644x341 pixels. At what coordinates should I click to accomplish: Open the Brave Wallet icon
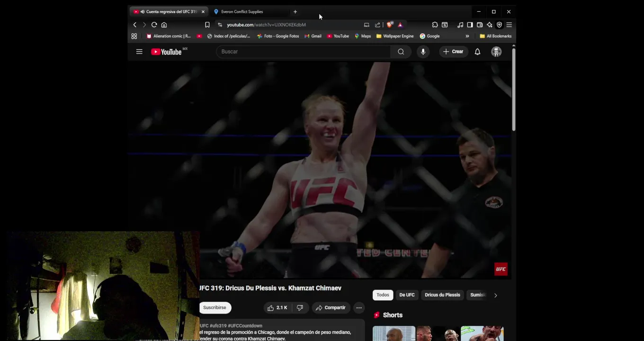pos(480,25)
